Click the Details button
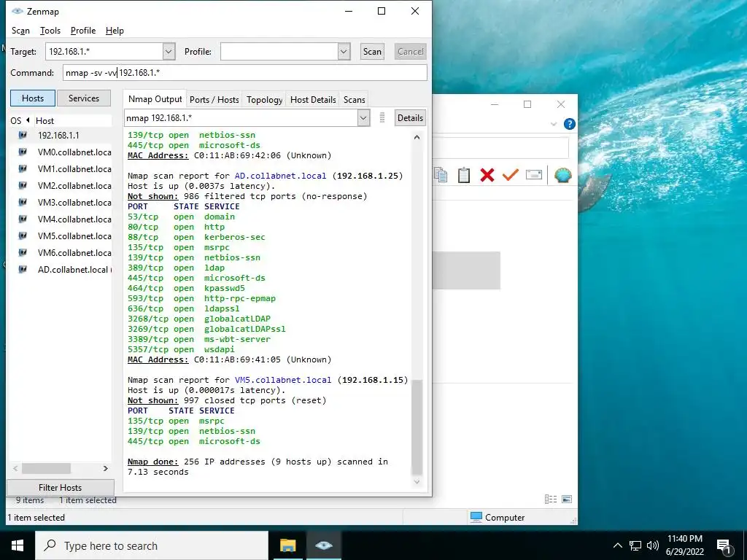Viewport: 747px width, 560px height. pos(410,117)
